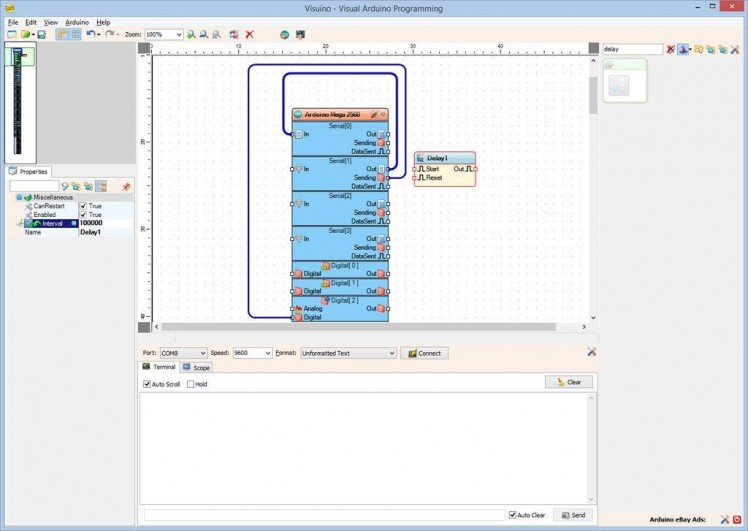
Task: Open the COM8 port dropdown
Action: pyautogui.click(x=183, y=353)
